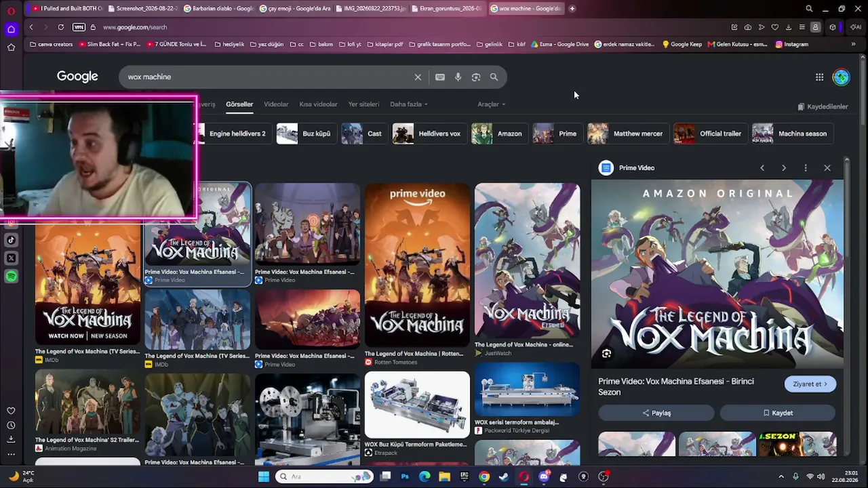
Task: Click the tab search icon in title bar
Action: coord(809,9)
